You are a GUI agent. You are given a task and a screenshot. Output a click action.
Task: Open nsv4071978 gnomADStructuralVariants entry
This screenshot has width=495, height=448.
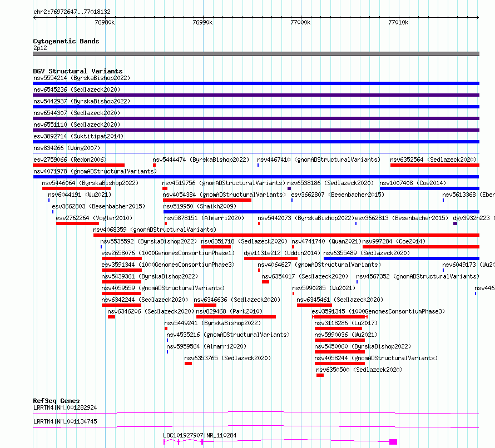[95, 171]
